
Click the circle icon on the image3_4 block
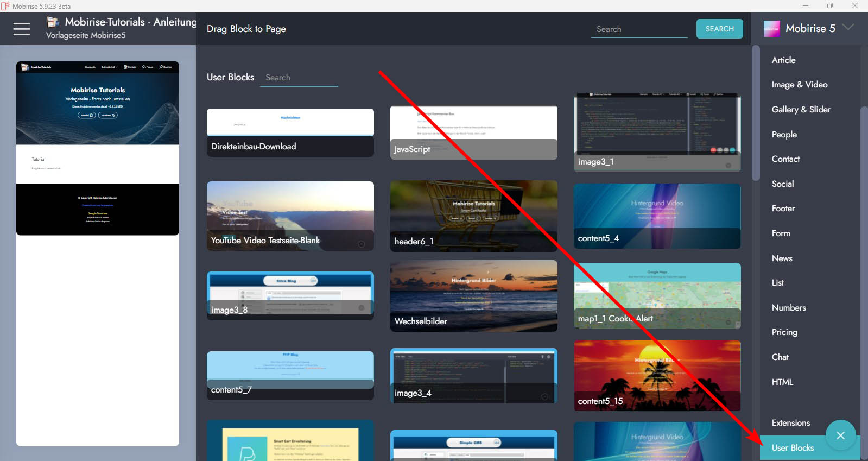tap(544, 397)
